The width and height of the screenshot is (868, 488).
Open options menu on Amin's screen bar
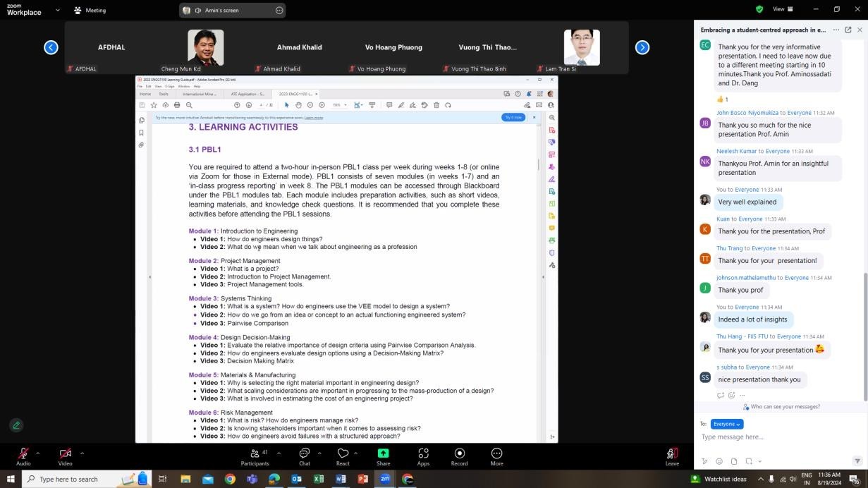[x=279, y=11]
